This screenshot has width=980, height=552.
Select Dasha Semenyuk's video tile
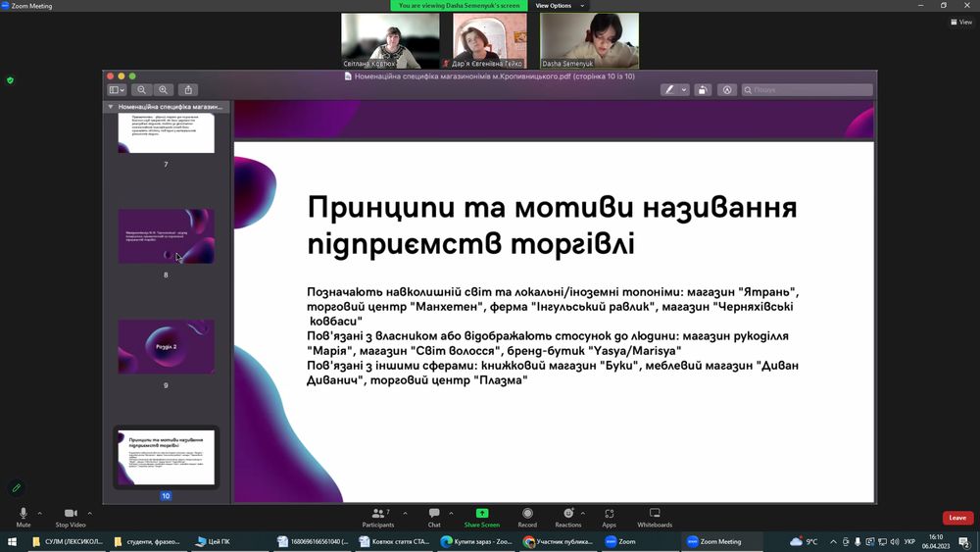click(589, 41)
